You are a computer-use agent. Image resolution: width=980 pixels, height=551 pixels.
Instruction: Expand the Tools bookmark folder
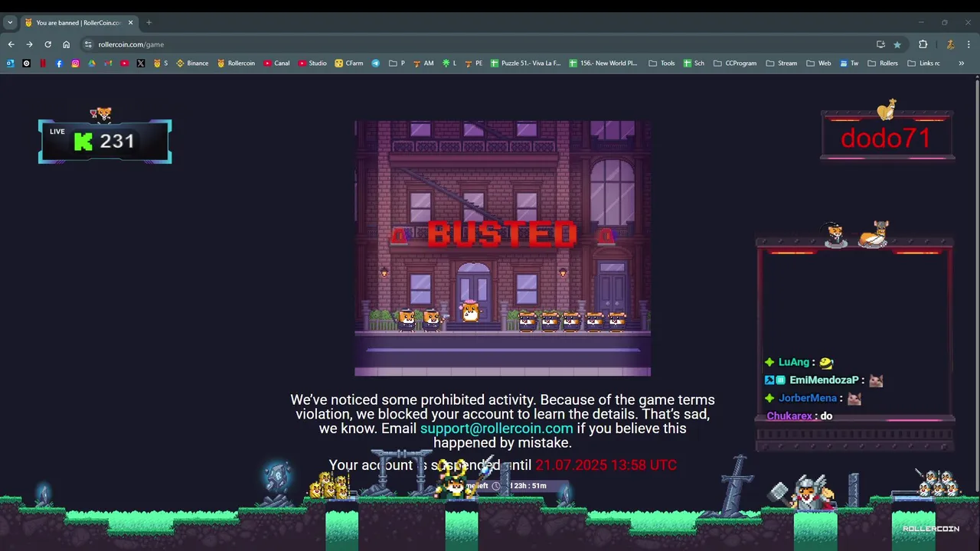tap(661, 64)
